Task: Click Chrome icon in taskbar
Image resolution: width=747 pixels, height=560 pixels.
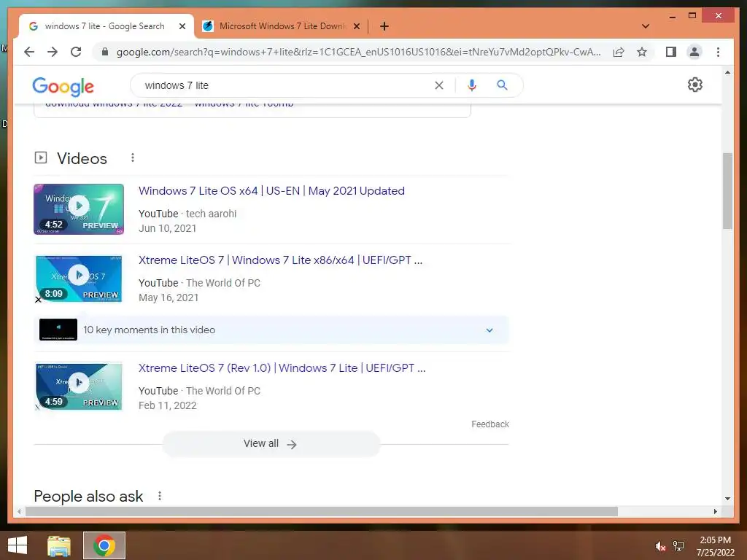Action: click(x=104, y=545)
